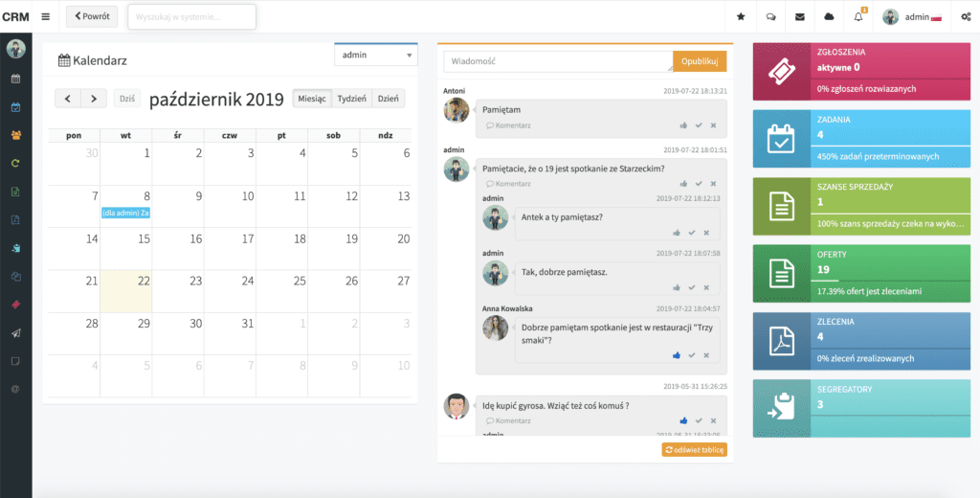Publish message with Opublikuj button
This screenshot has width=980, height=498.
[x=700, y=61]
